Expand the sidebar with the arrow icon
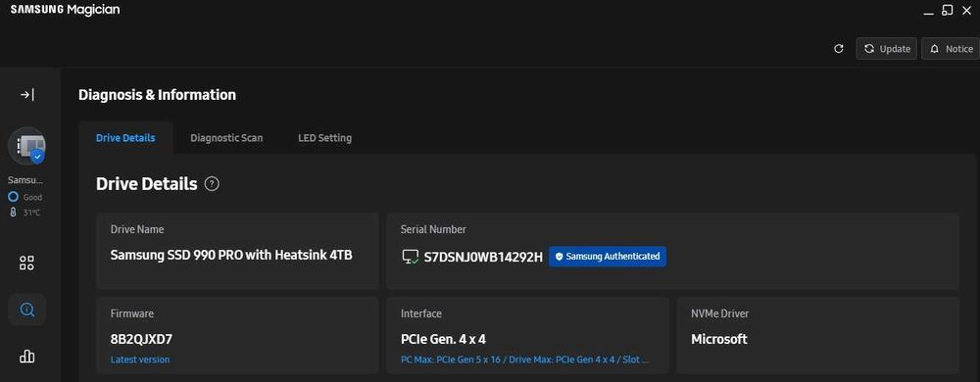This screenshot has width=980, height=382. 26,95
